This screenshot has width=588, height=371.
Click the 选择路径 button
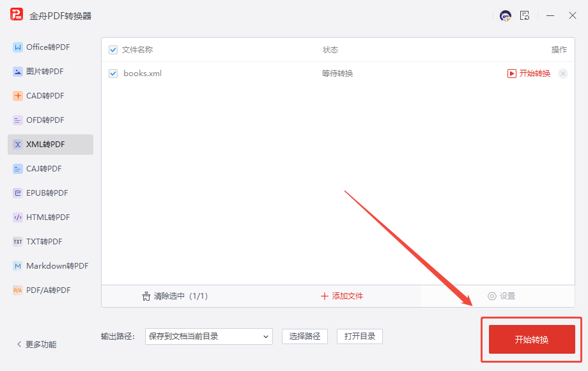tap(305, 336)
